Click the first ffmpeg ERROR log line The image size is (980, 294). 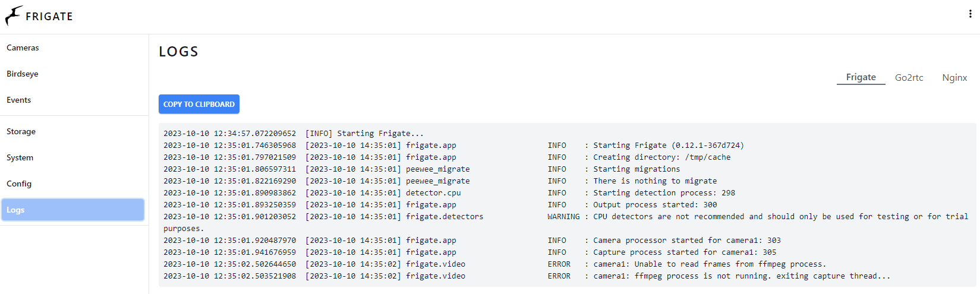(x=494, y=264)
